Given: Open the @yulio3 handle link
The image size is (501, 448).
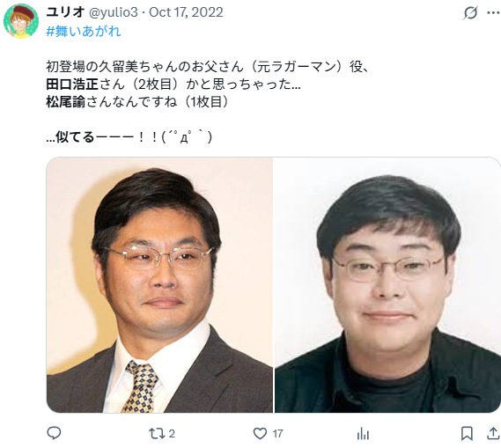Looking at the screenshot, I should click(113, 12).
